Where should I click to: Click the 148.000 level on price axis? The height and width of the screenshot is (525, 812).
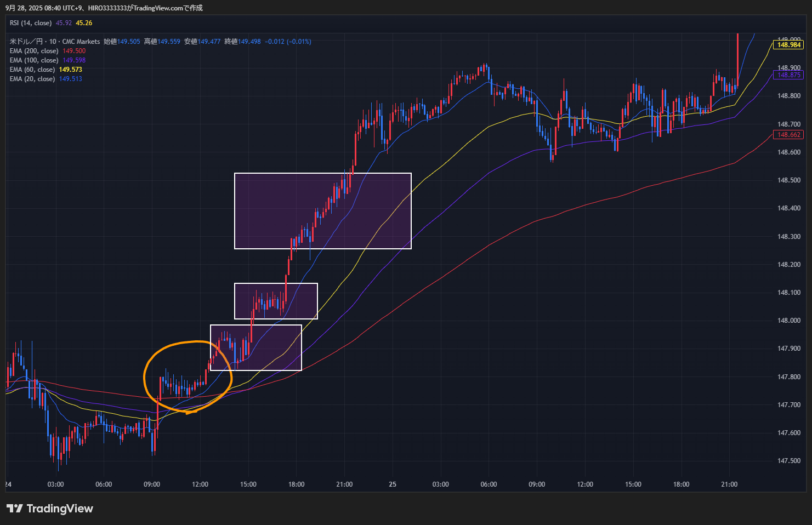tap(788, 321)
